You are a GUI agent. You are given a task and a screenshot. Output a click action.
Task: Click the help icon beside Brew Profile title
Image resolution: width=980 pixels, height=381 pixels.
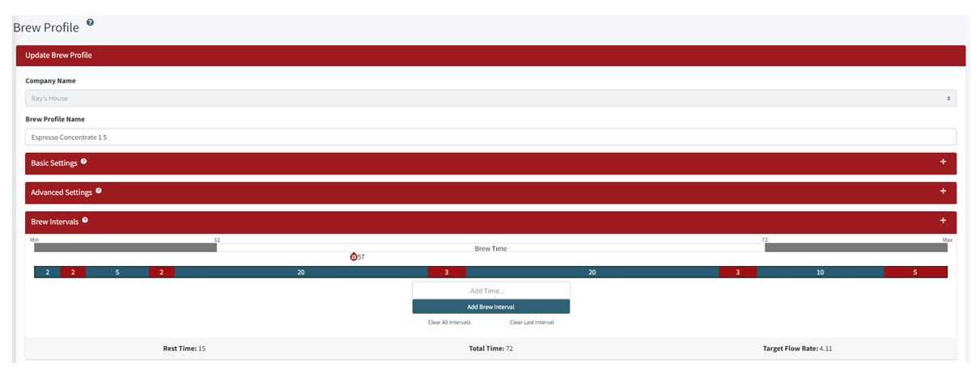[x=90, y=23]
